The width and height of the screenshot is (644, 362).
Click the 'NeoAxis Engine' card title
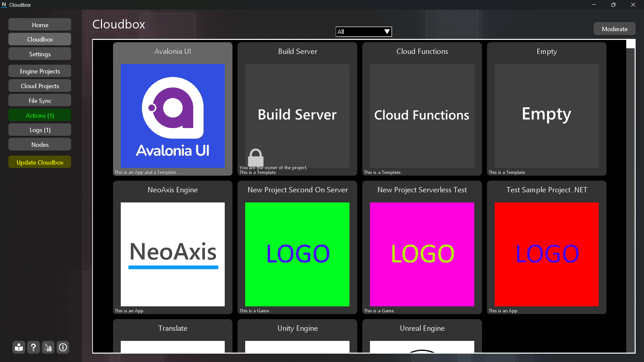tap(173, 190)
